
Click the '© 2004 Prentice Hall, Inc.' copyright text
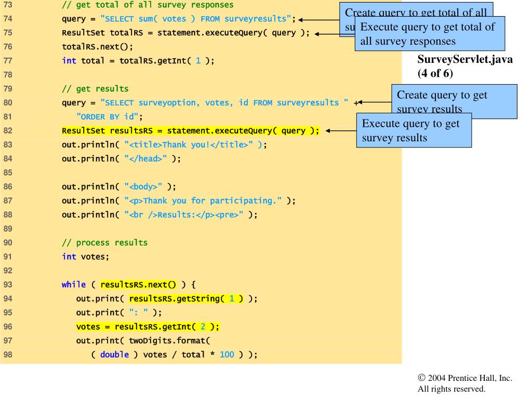click(x=465, y=378)
